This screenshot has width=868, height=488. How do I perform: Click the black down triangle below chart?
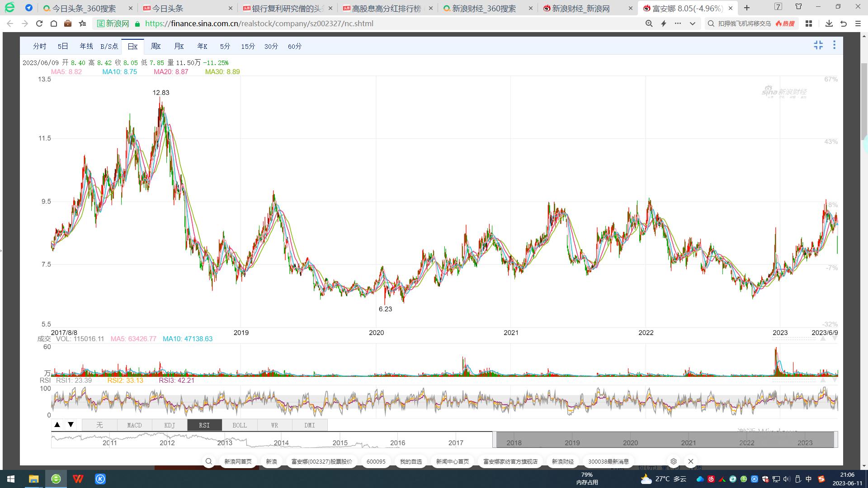71,425
